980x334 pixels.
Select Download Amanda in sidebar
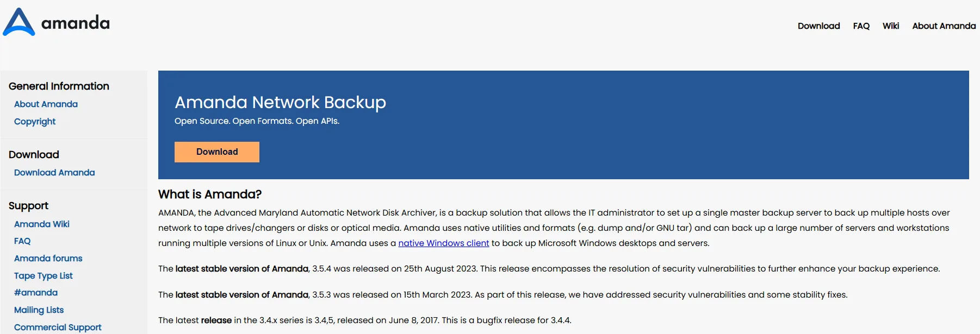[54, 173]
